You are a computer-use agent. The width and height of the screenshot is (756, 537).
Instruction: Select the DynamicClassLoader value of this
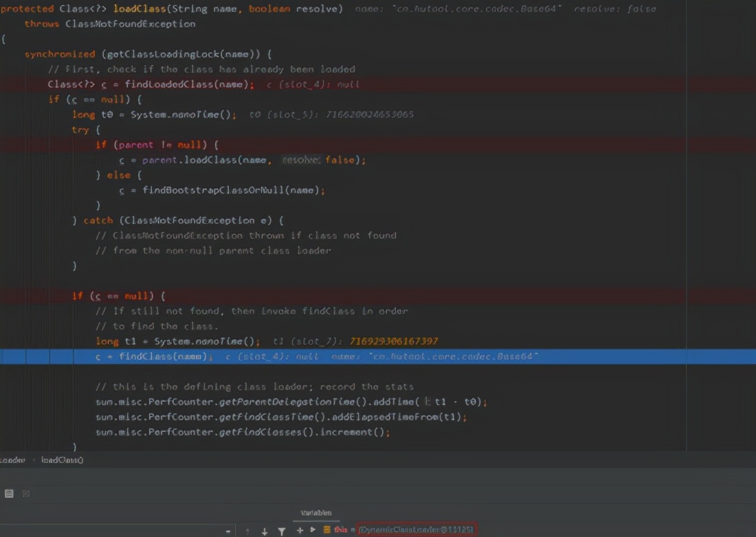pyautogui.click(x=416, y=529)
